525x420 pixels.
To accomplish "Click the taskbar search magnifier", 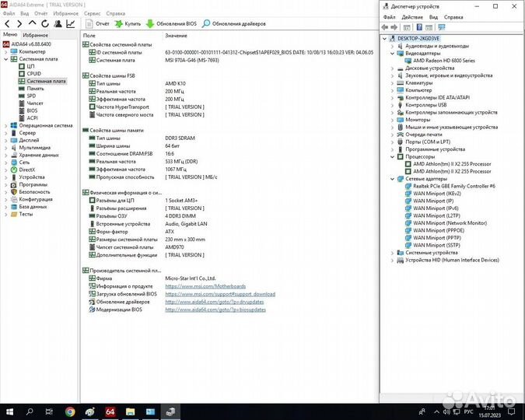I will tap(30, 411).
